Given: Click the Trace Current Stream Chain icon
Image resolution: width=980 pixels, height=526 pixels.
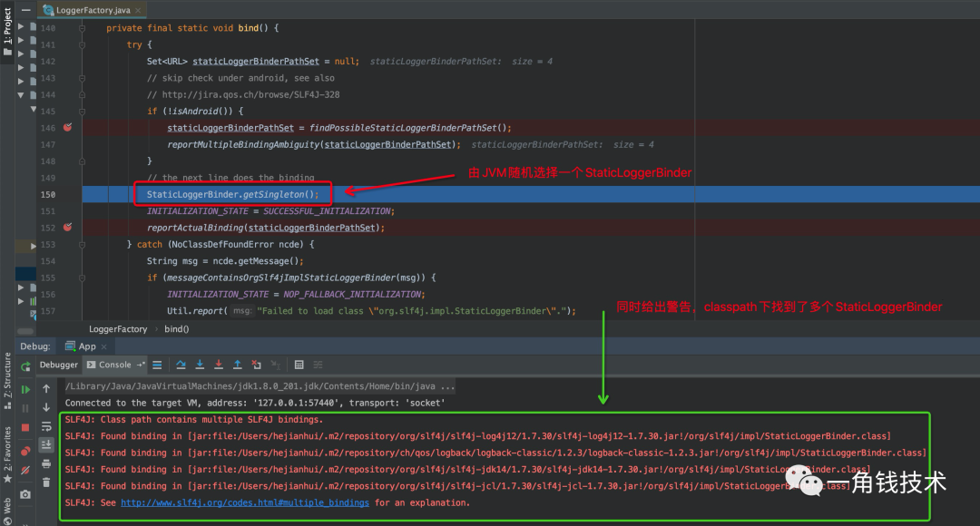Looking at the screenshot, I should tap(318, 365).
